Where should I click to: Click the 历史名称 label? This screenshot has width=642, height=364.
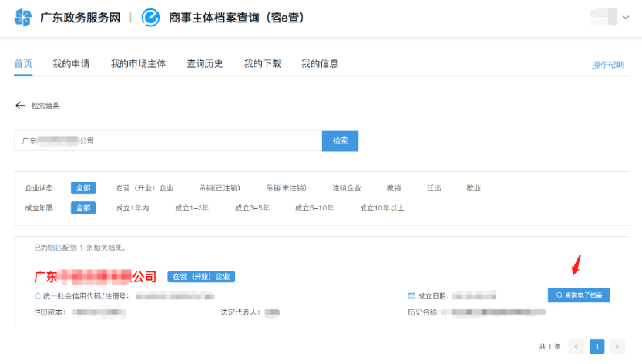point(423,312)
